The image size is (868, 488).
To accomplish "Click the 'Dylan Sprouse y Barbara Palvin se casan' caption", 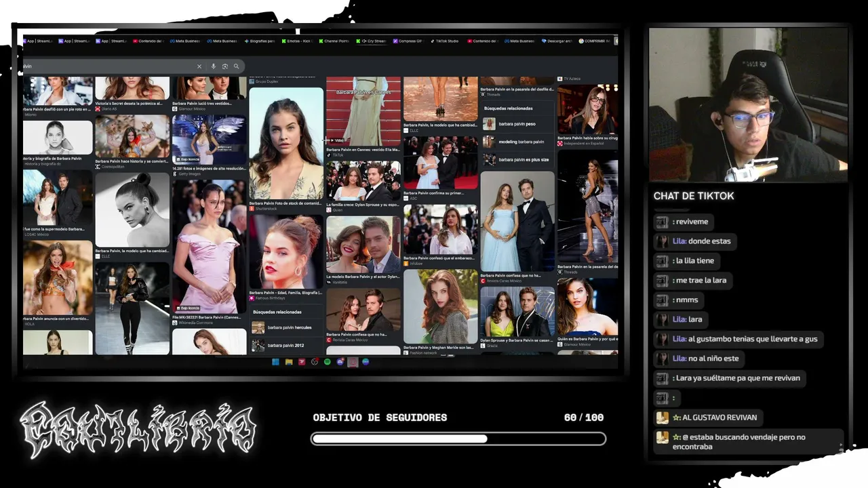I will pos(517,340).
